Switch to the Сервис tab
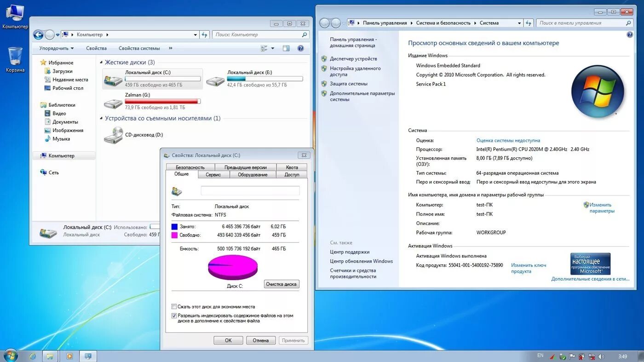The height and width of the screenshot is (362, 644). tap(213, 175)
